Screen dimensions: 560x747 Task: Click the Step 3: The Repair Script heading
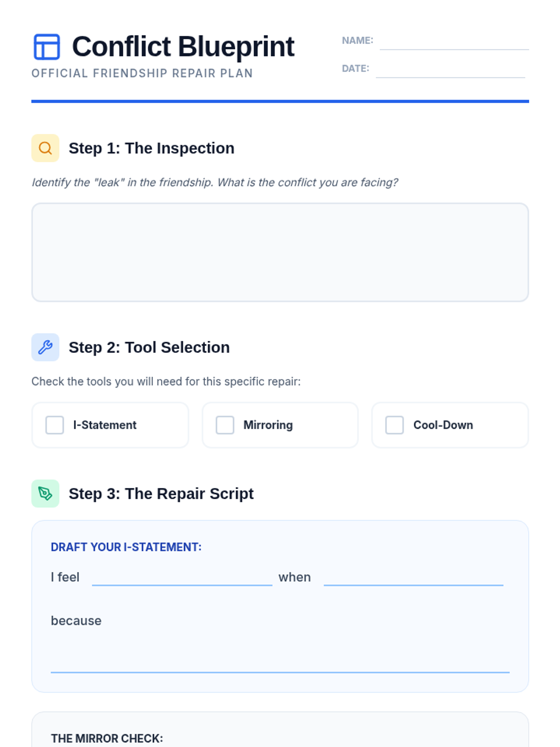(161, 493)
